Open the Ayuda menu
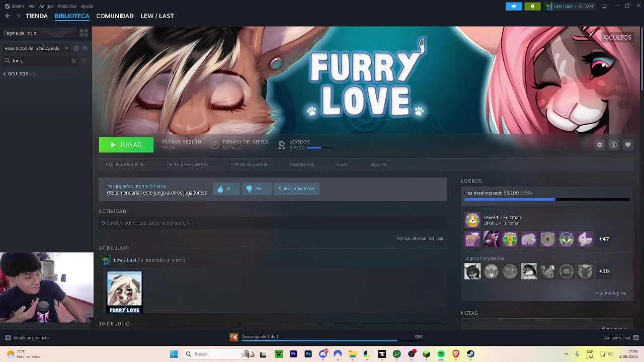The height and width of the screenshot is (362, 644). [87, 6]
